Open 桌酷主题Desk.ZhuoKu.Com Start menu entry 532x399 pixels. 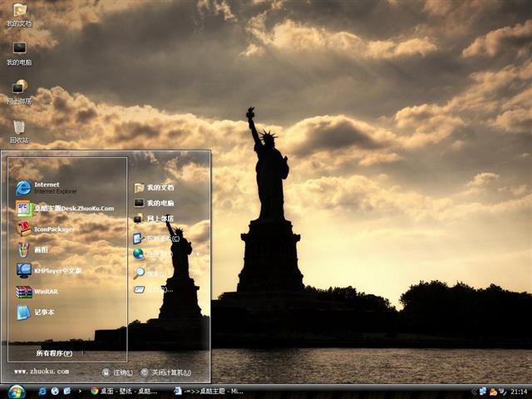tap(65, 209)
